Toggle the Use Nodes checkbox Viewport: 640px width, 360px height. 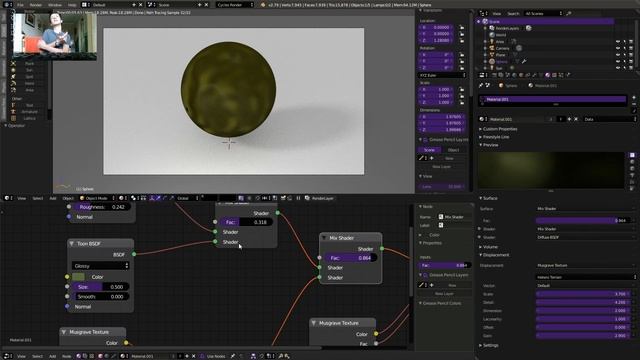tap(202, 356)
